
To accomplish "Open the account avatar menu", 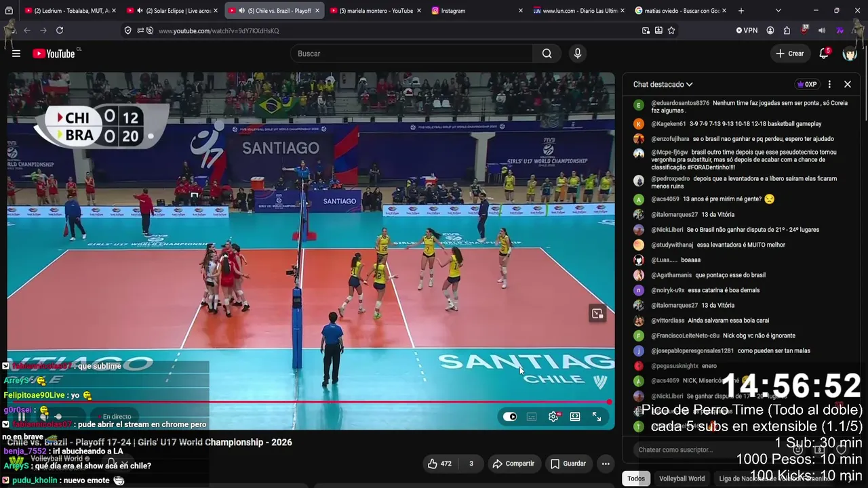I will tap(850, 54).
